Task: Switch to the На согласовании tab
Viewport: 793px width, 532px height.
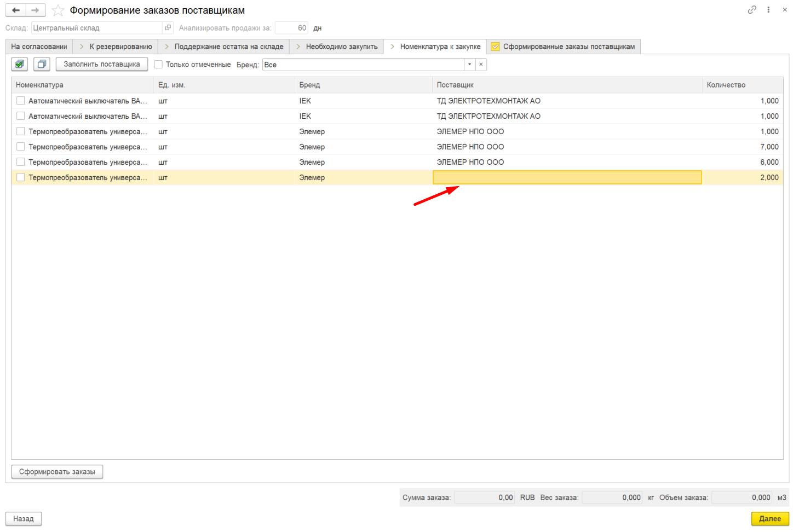Action: (39, 47)
